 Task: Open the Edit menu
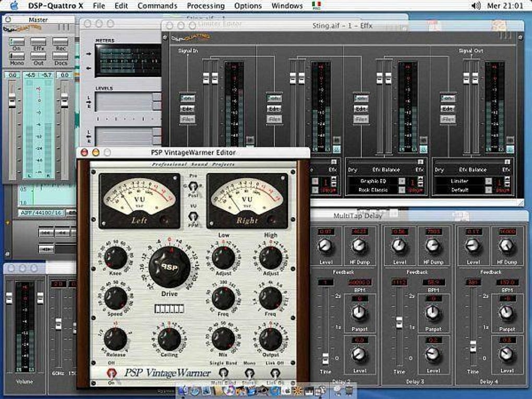click(x=121, y=6)
